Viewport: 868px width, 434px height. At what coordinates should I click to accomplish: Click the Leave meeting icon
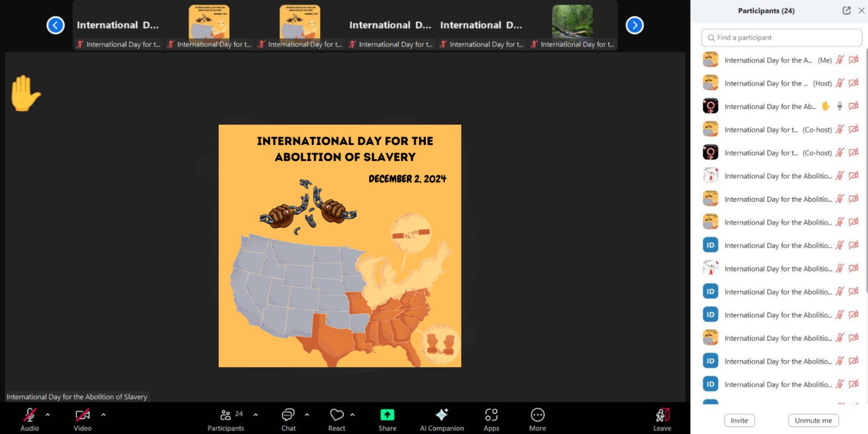(x=662, y=415)
